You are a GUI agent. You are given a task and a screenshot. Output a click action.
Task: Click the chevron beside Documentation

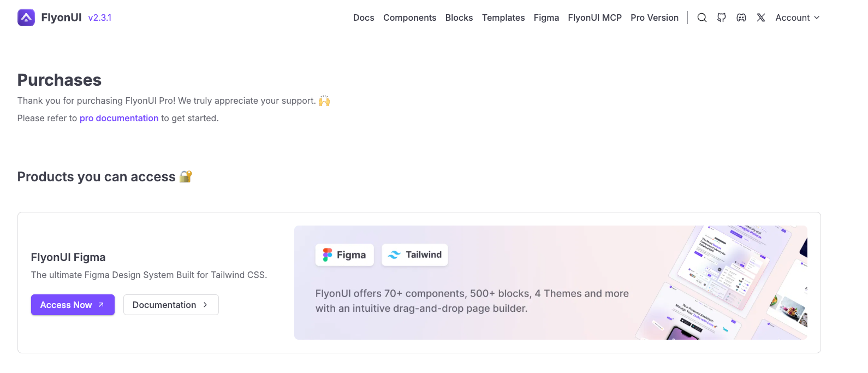coord(205,305)
